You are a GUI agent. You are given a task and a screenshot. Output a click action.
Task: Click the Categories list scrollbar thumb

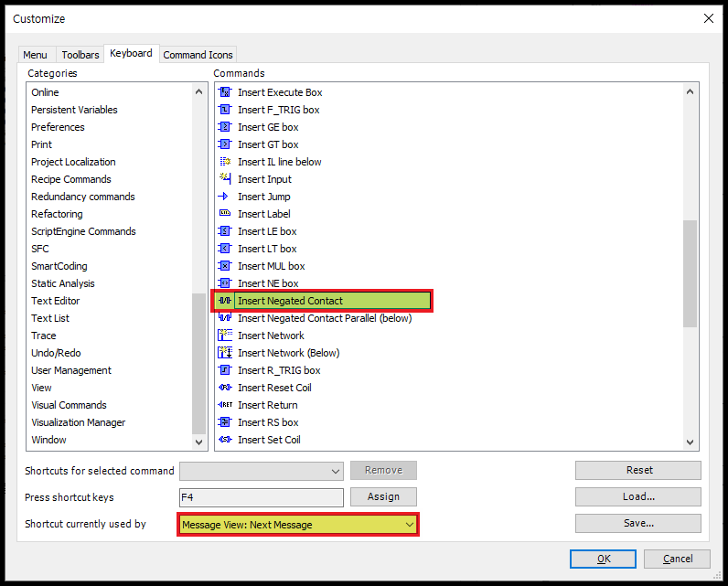tap(198, 364)
